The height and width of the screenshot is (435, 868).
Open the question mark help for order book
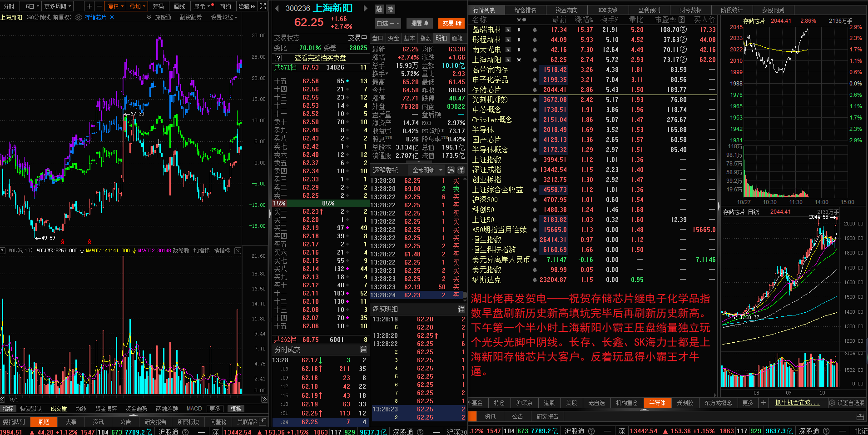(278, 58)
